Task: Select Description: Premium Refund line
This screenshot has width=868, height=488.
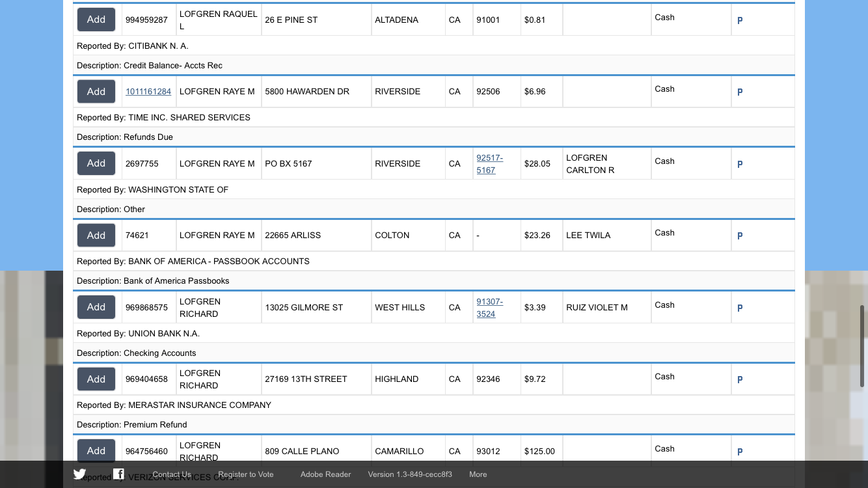Action: [x=433, y=425]
